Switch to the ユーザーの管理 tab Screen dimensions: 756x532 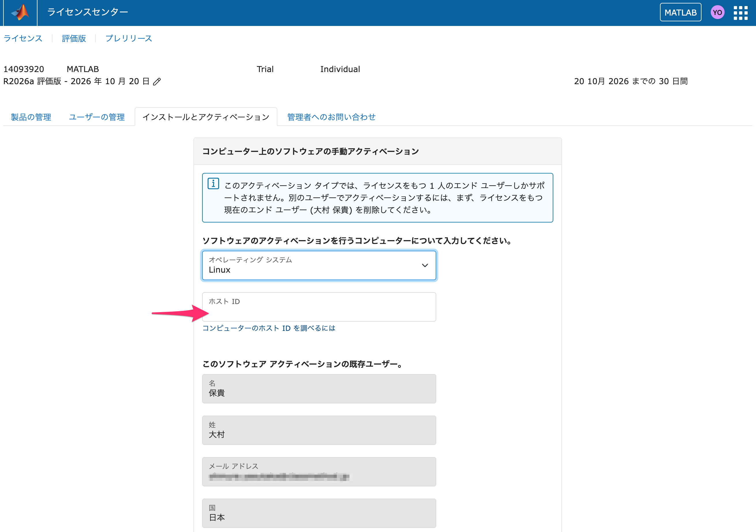coord(97,117)
